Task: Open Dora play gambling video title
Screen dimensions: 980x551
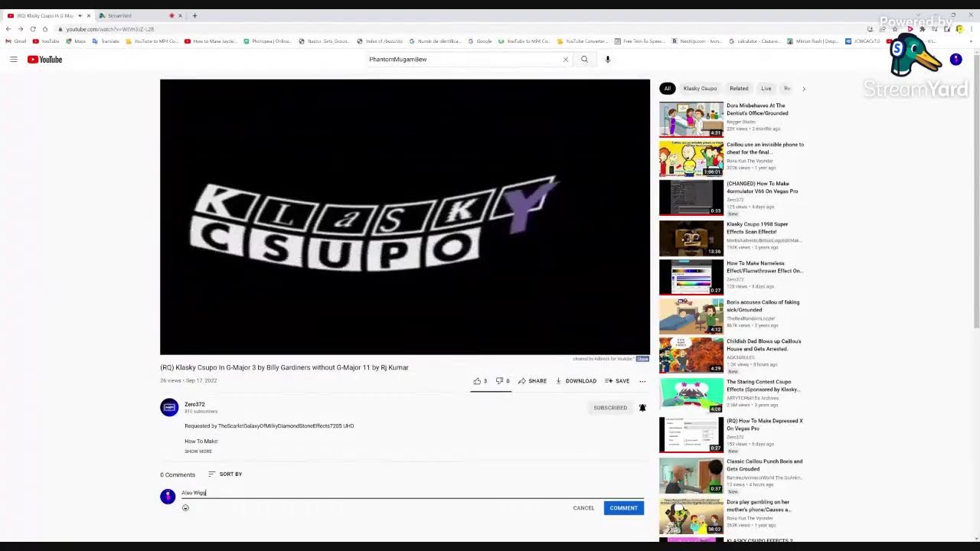Action: [759, 506]
